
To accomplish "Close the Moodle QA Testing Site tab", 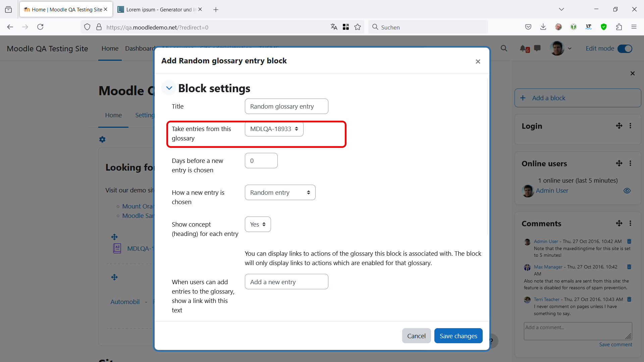I will tap(105, 9).
